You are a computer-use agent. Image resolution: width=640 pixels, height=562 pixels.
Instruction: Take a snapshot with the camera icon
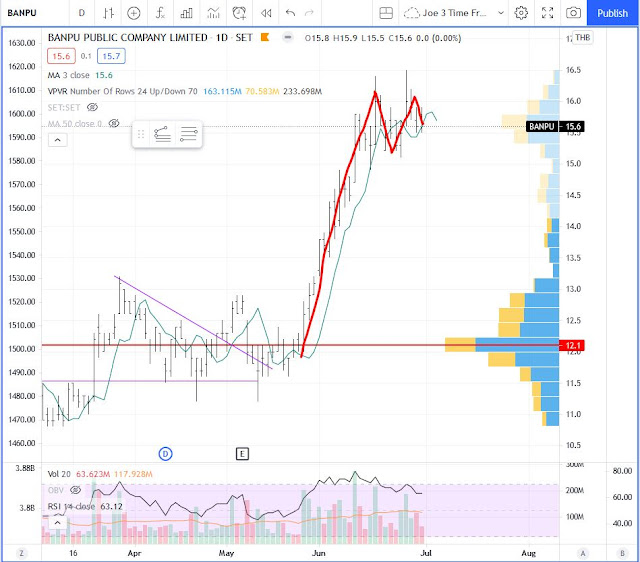tap(573, 13)
